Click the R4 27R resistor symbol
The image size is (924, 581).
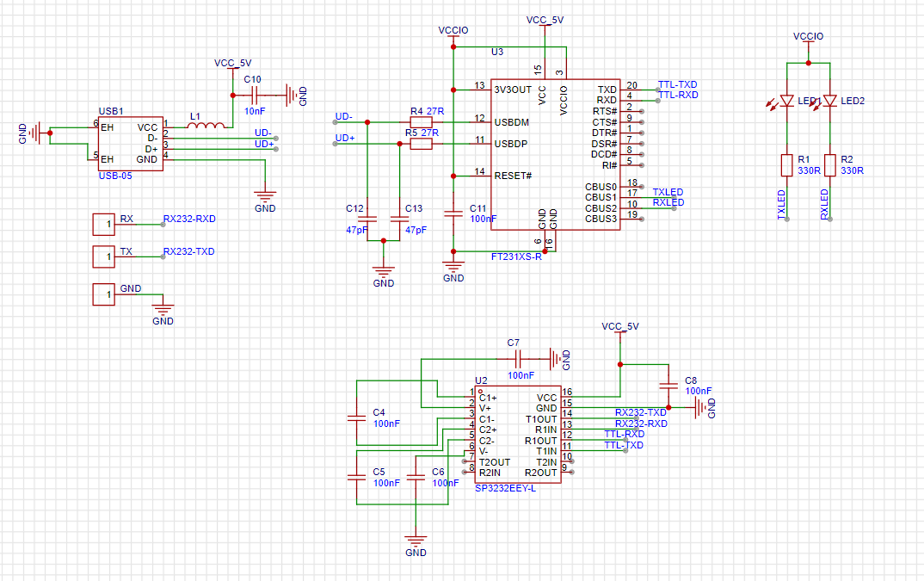coord(421,122)
